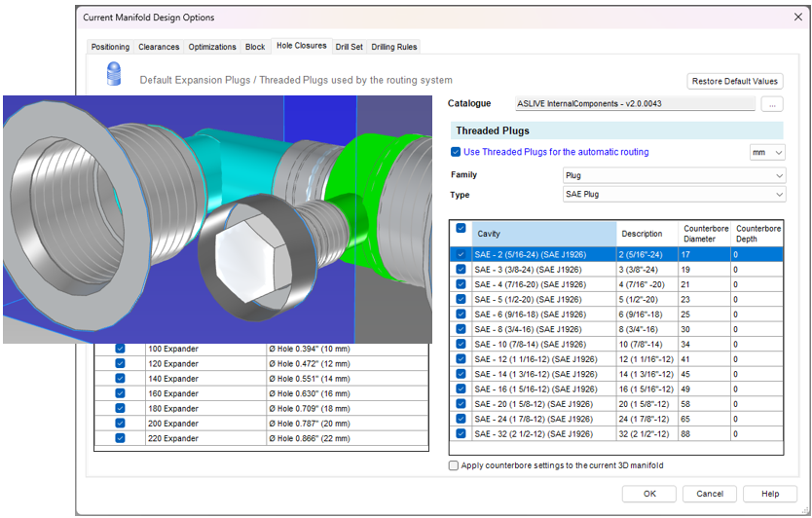Toggle the SAE - 8 (3/4-16) row checkbox
Screen dimensions: 812x518
click(461, 329)
